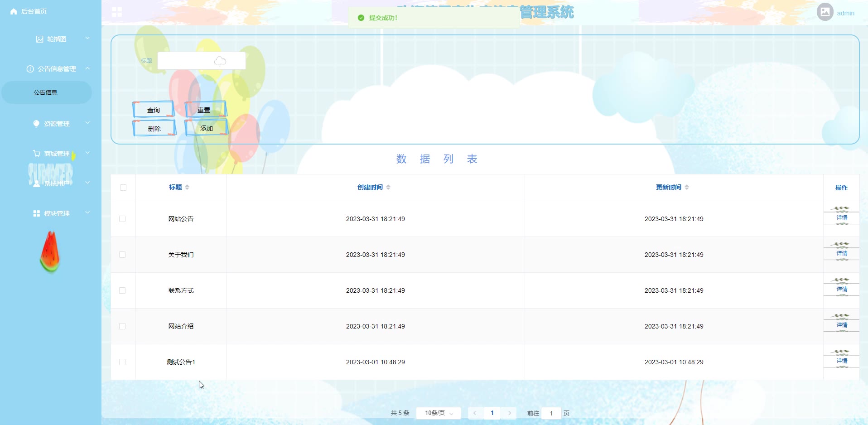Click the grid icon next to 模块管理
This screenshot has width=868, height=425.
(37, 213)
